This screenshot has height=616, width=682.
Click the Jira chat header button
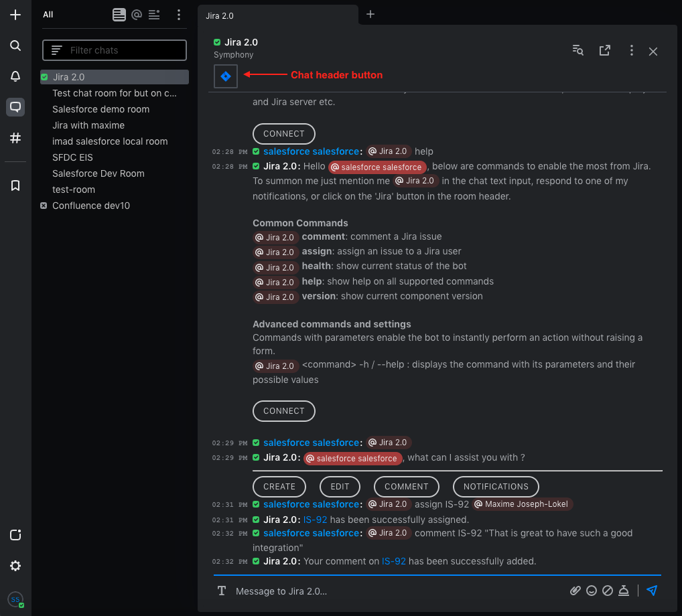tap(226, 76)
